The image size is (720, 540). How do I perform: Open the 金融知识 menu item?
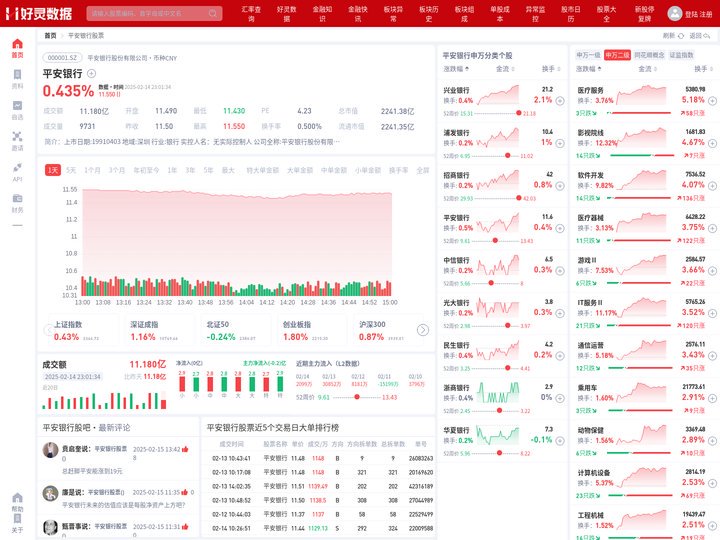pos(322,14)
